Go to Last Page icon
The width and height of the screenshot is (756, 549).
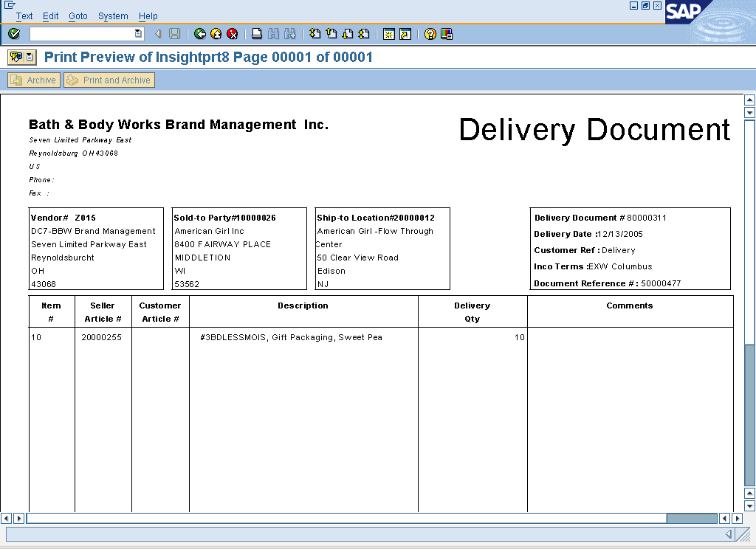point(364,34)
